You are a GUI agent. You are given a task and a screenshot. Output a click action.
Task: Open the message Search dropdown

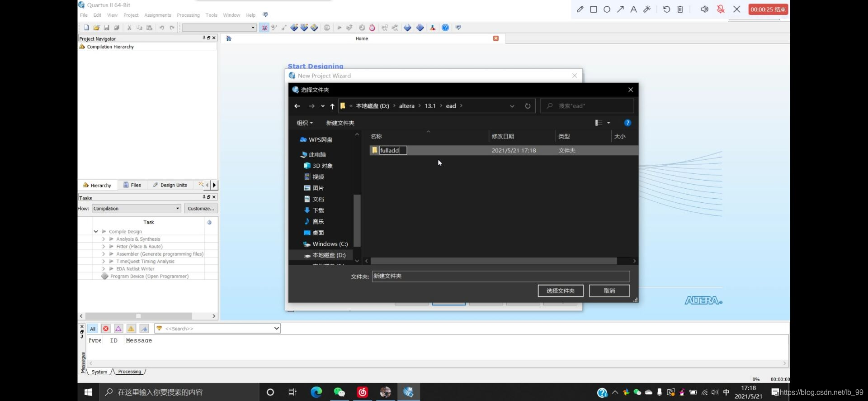[x=276, y=329]
